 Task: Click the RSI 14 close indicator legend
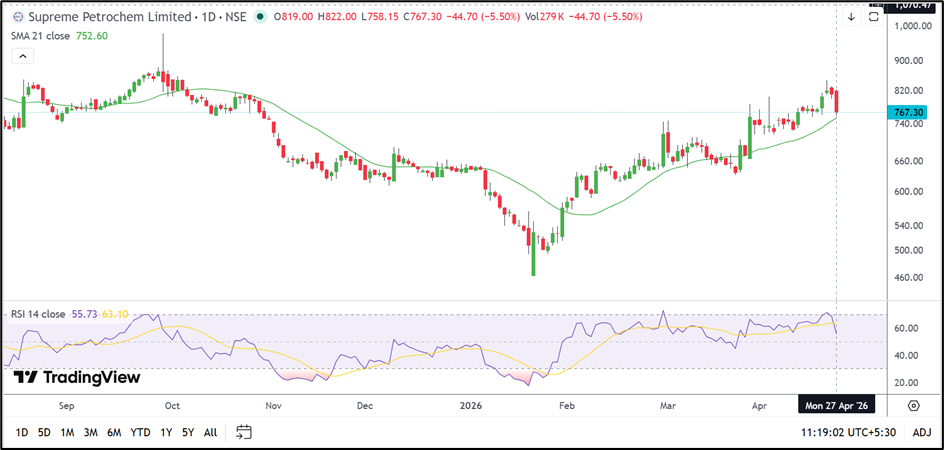pyautogui.click(x=39, y=313)
